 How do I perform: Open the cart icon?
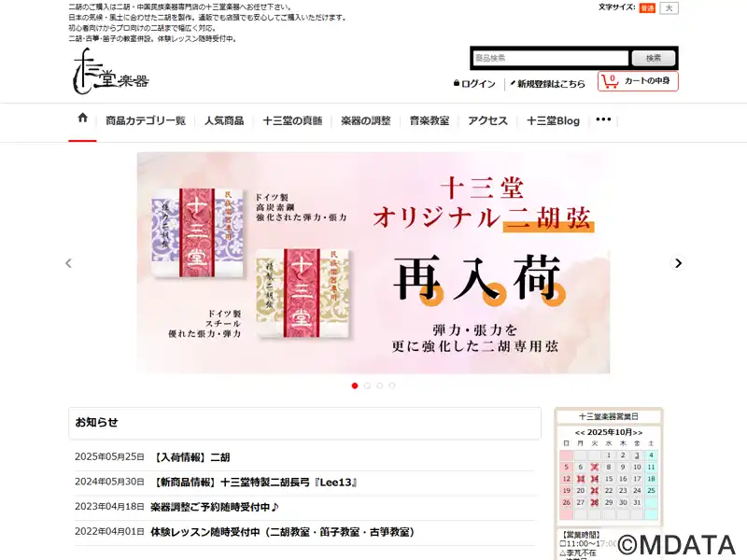pyautogui.click(x=610, y=81)
